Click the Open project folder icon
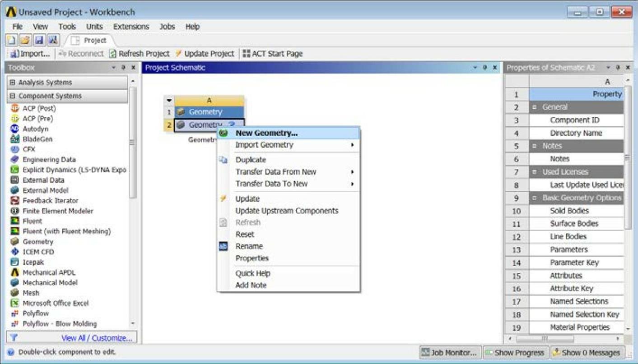The width and height of the screenshot is (638, 364). click(25, 40)
